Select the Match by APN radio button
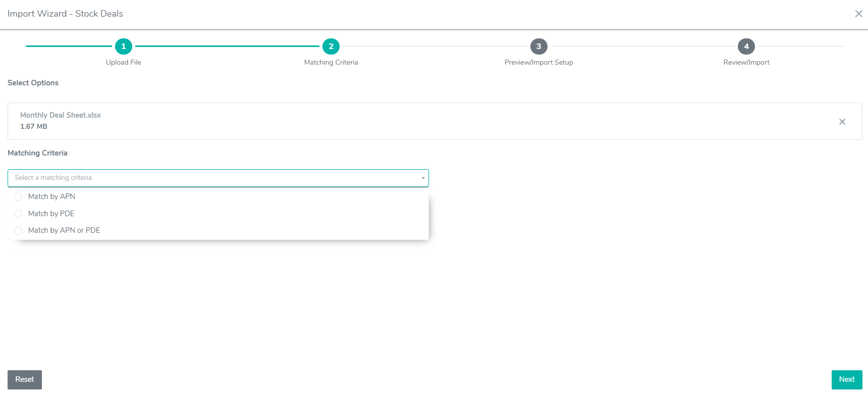 [19, 197]
